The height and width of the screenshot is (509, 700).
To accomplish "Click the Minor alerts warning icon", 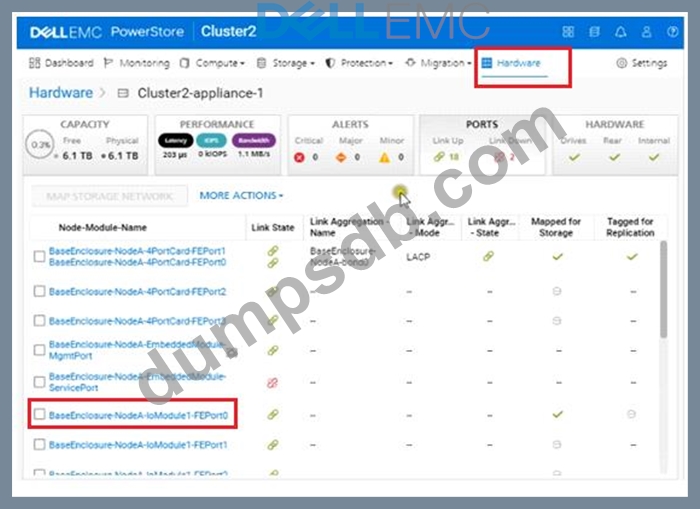I will pyautogui.click(x=384, y=157).
